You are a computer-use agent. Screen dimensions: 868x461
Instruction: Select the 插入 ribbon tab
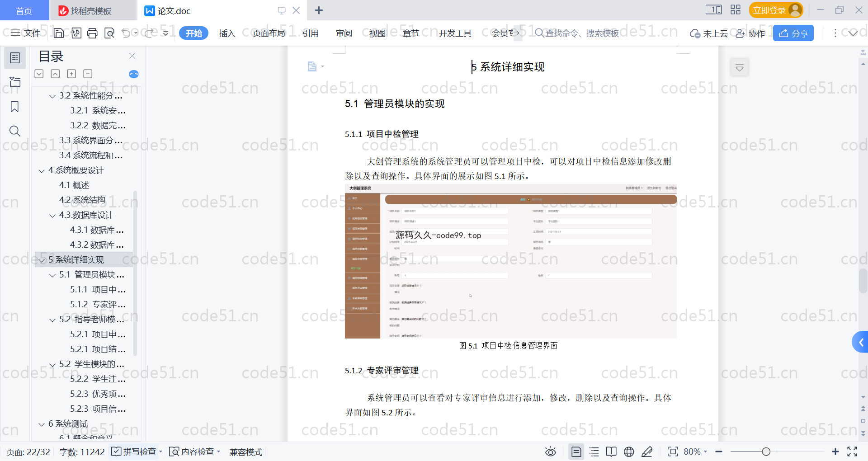pos(227,33)
